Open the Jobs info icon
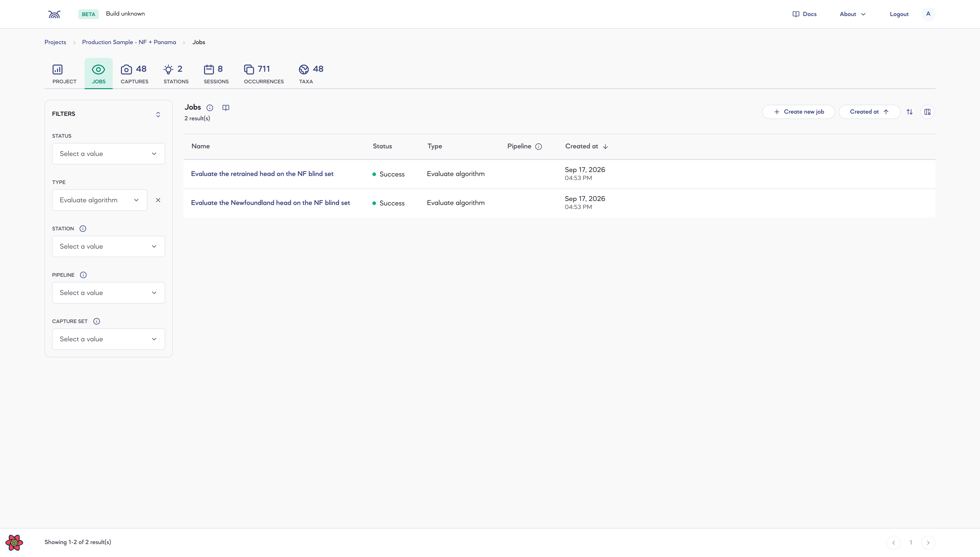Screen dimensions: 980x557 [210, 108]
